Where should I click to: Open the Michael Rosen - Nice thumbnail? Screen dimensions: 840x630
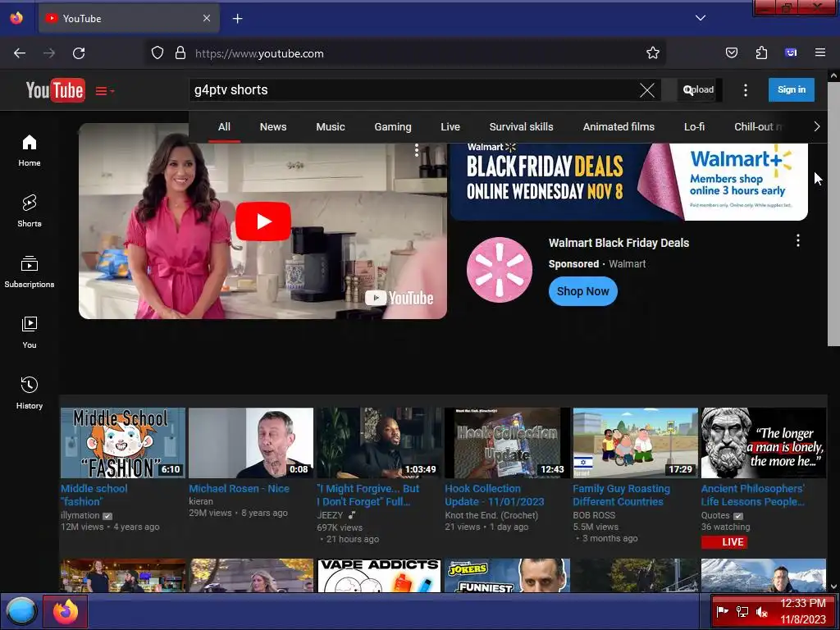251,443
